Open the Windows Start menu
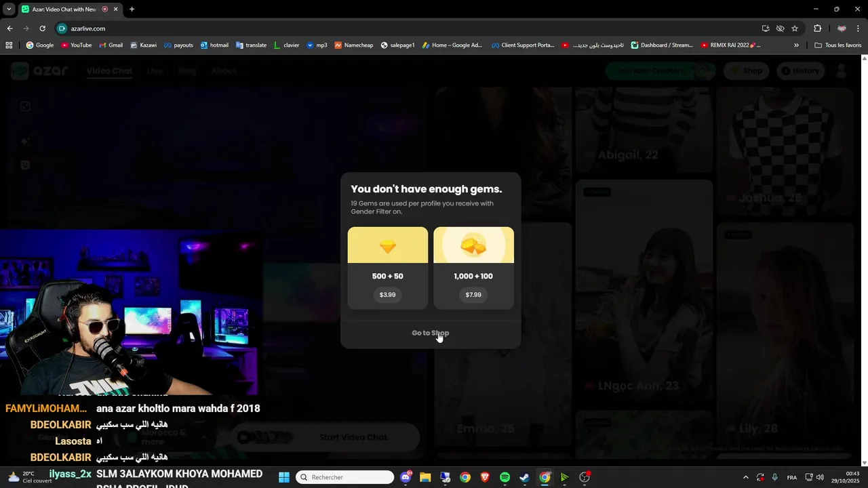This screenshot has height=488, width=868. [x=284, y=477]
